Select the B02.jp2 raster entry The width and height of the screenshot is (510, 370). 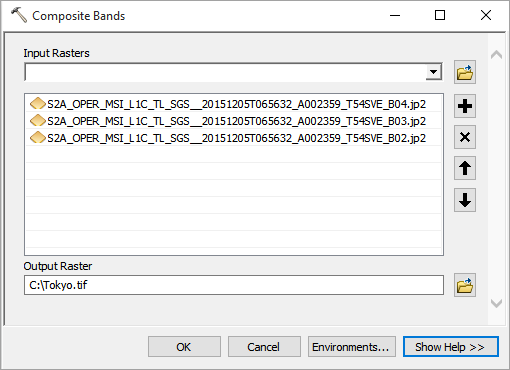coord(234,138)
